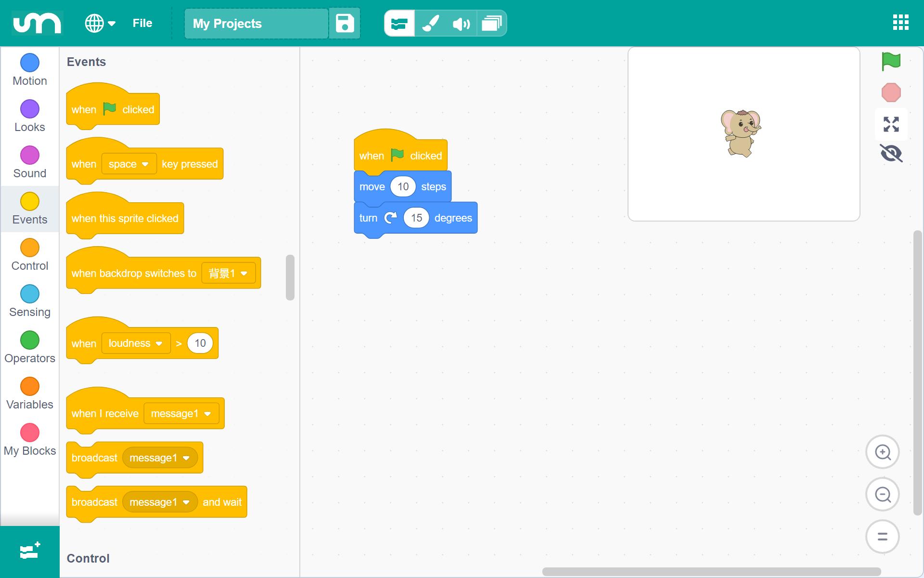
Task: Open the backdrop 背景1 dropdown
Action: tap(229, 274)
